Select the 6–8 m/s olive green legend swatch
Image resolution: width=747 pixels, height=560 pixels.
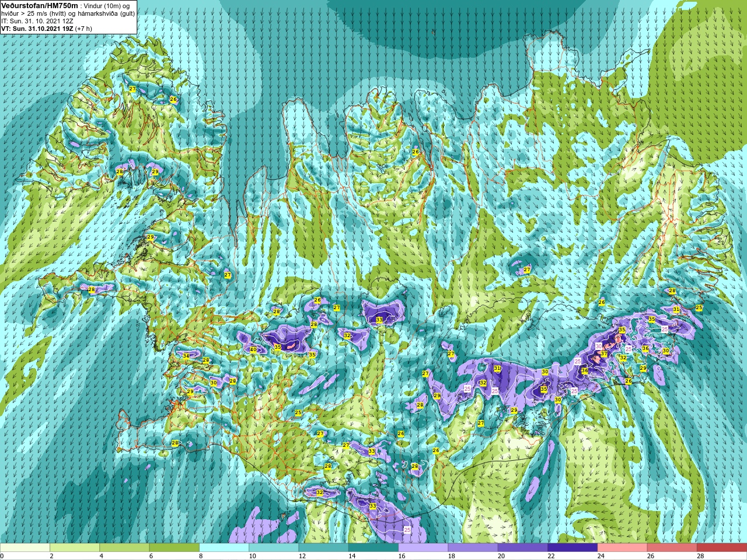point(174,548)
